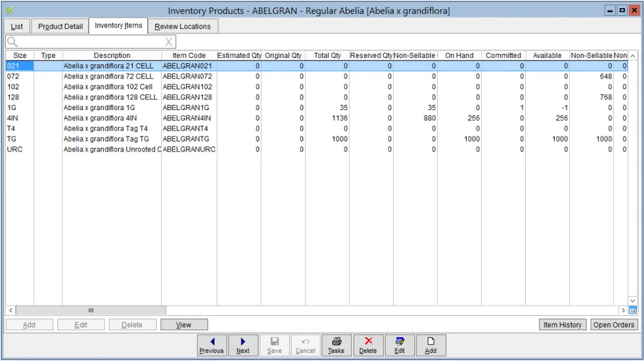Maximize the Inventory Products window

(622, 10)
